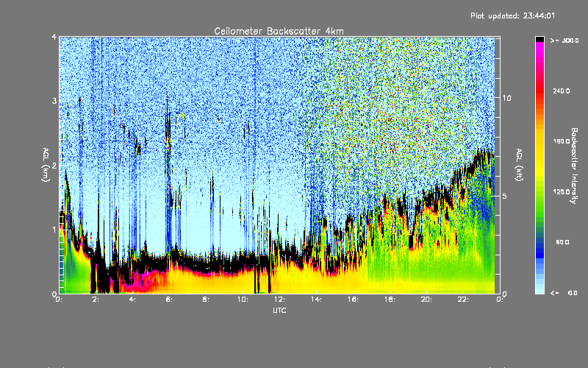The height and width of the screenshot is (368, 588).
Task: Click the 10 kft tick on right axis
Action: [506, 98]
